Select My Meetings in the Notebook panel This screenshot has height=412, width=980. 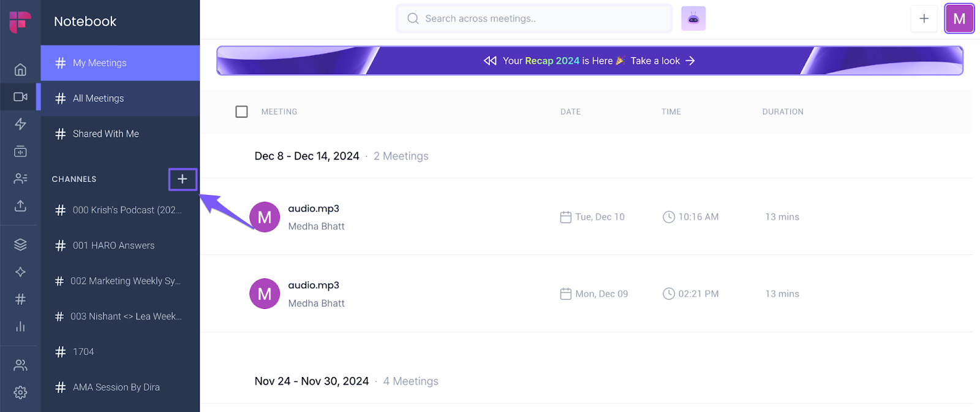(99, 63)
